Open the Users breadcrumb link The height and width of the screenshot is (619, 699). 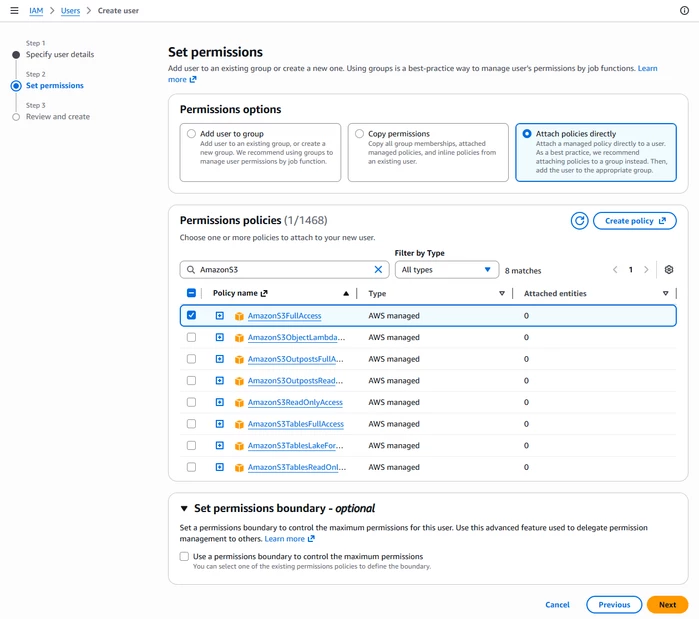point(70,11)
